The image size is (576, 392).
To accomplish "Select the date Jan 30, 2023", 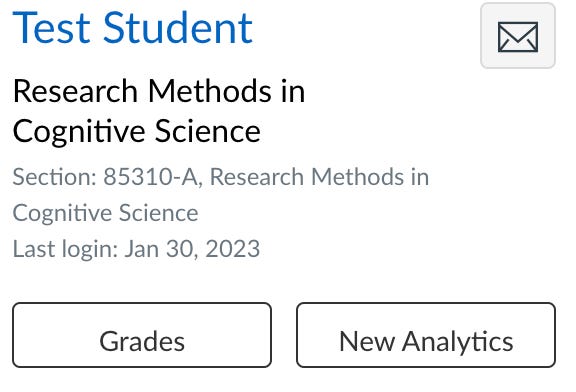I will (x=192, y=249).
